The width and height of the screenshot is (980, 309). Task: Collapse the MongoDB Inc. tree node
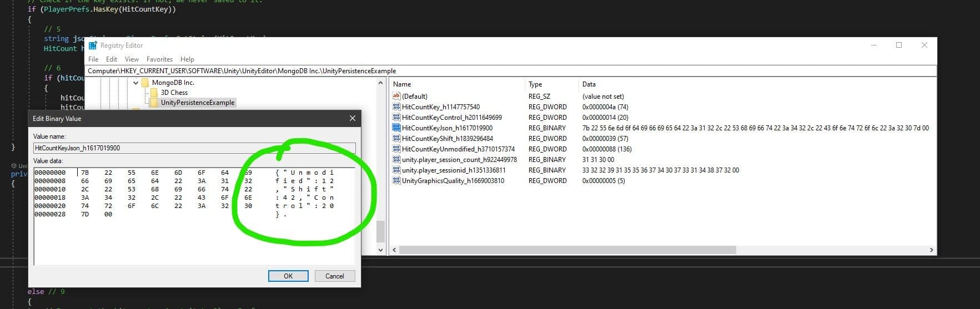coord(136,83)
